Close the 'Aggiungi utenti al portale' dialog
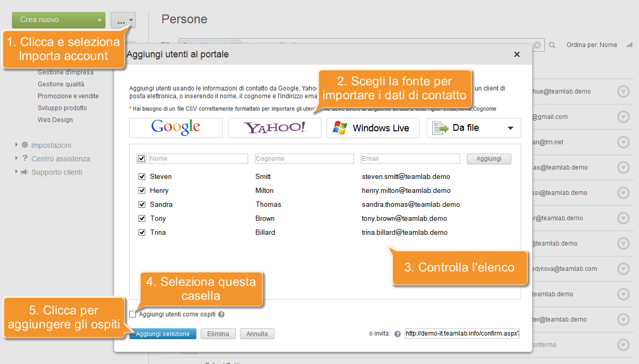The height and width of the screenshot is (364, 639). pyautogui.click(x=517, y=54)
